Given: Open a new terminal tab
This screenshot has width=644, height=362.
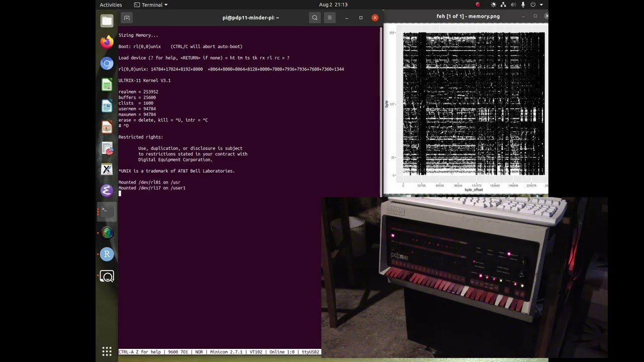Looking at the screenshot, I should [127, 18].
